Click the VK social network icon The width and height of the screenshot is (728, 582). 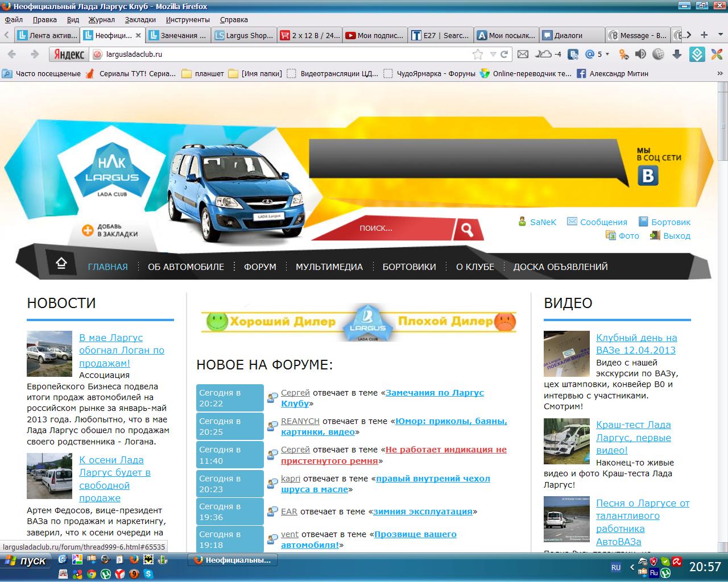tap(648, 176)
